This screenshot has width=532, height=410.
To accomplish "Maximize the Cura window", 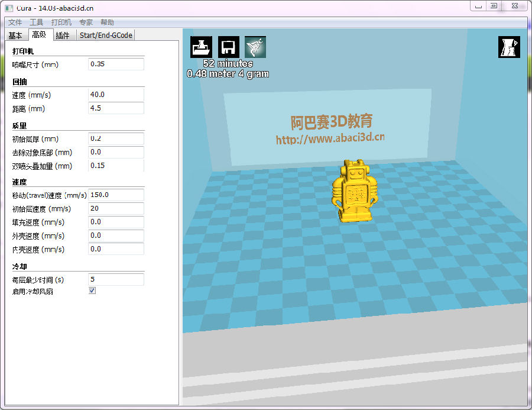I will pos(494,6).
